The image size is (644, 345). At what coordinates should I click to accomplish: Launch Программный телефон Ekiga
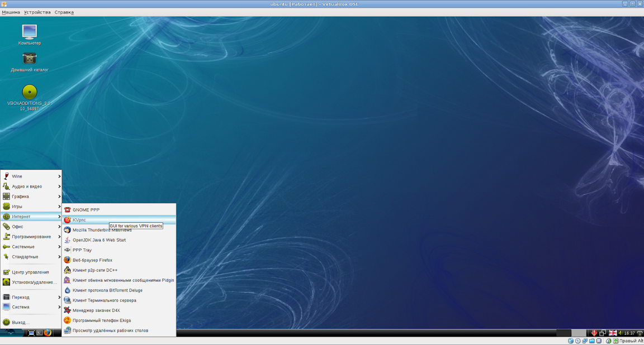pyautogui.click(x=119, y=320)
